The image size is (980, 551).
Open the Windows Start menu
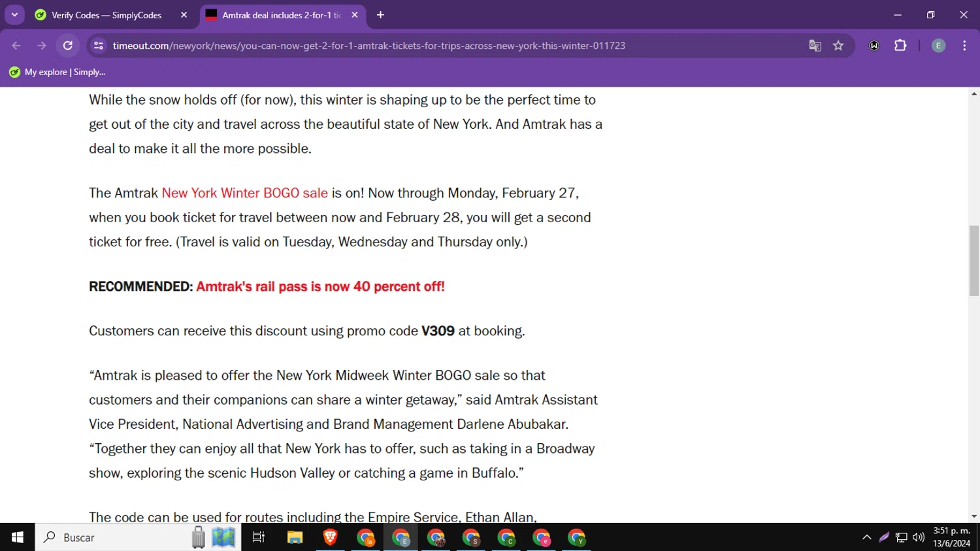pos(17,537)
